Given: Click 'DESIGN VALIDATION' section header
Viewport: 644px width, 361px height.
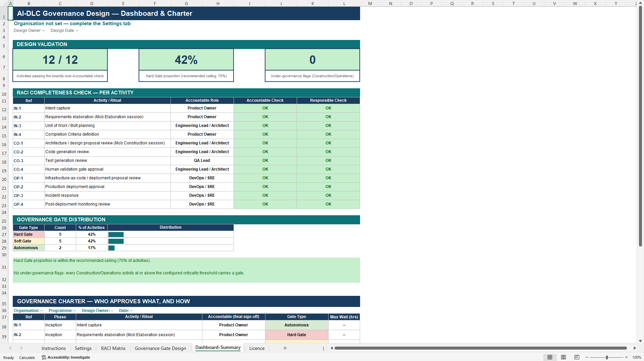Looking at the screenshot, I should [186, 44].
